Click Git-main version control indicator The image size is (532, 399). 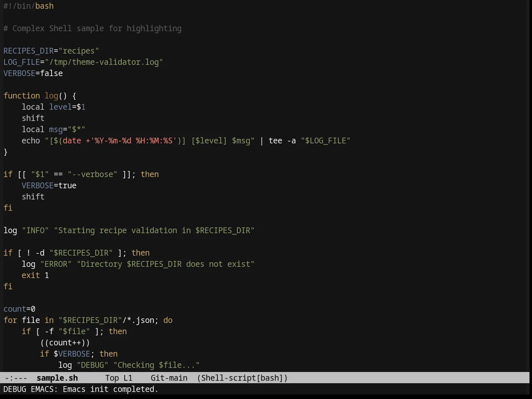pyautogui.click(x=169, y=378)
